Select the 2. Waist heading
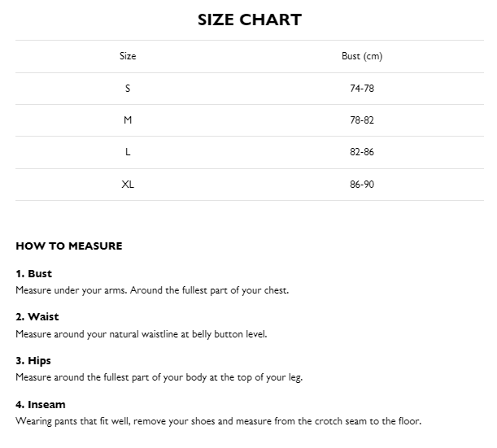497x448 pixels. point(37,317)
